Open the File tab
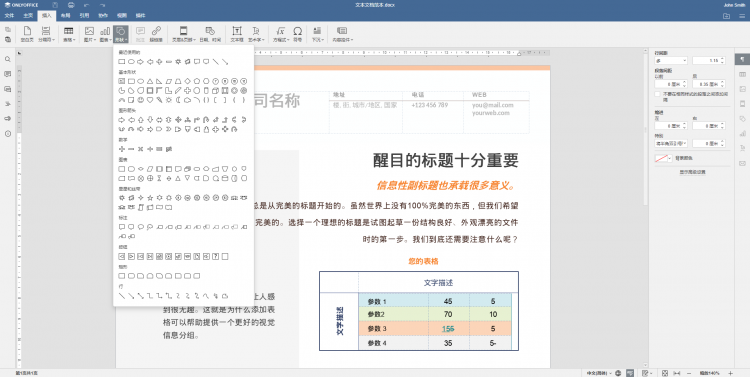Screen dimensions: 750x377 (9, 15)
